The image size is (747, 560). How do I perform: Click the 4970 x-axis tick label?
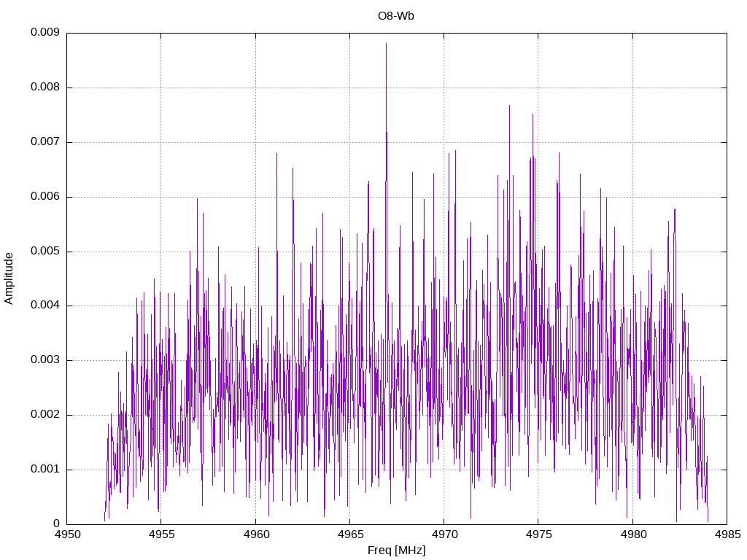coord(444,534)
